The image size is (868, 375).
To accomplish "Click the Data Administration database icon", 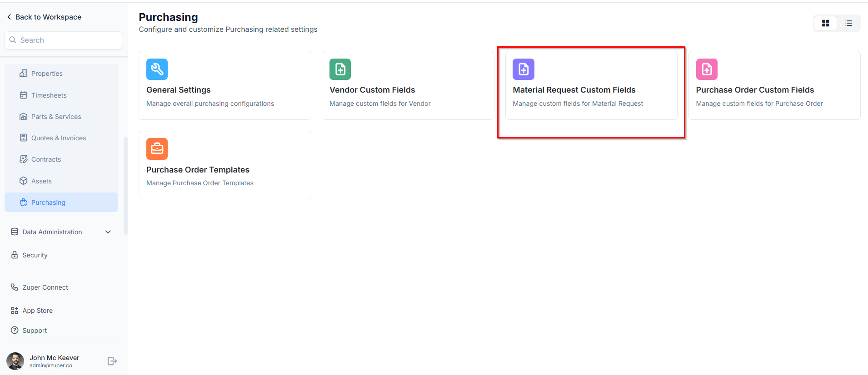I will click(15, 232).
